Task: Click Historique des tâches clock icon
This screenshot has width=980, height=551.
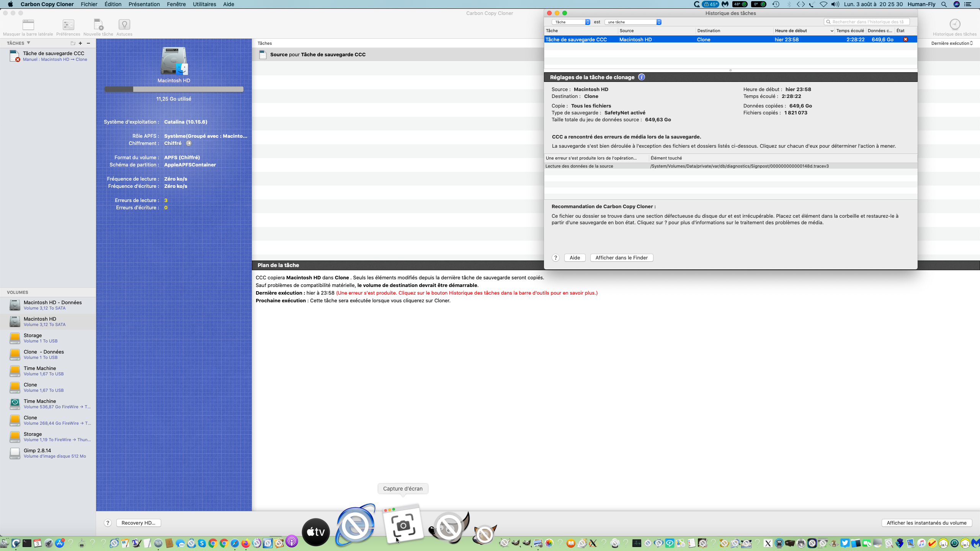Action: (x=955, y=24)
